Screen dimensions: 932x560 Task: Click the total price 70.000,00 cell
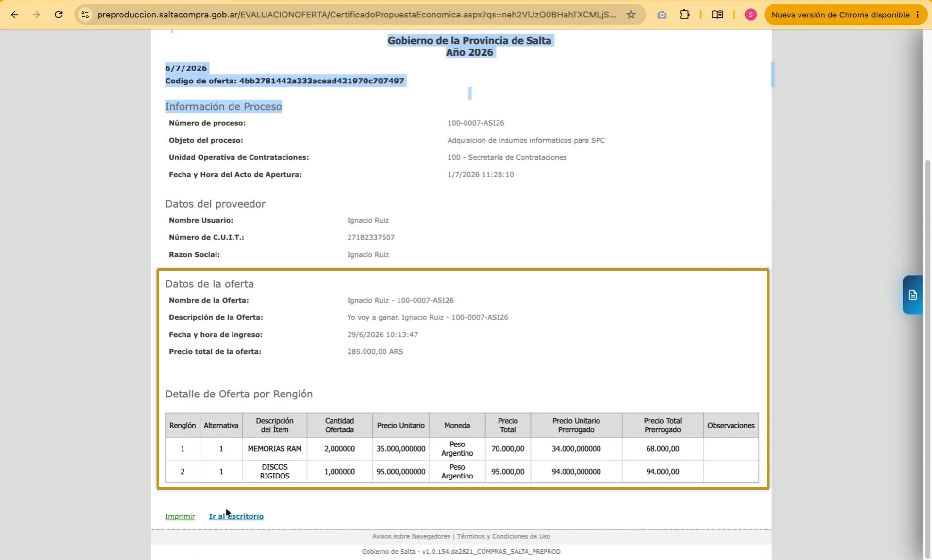[508, 449]
